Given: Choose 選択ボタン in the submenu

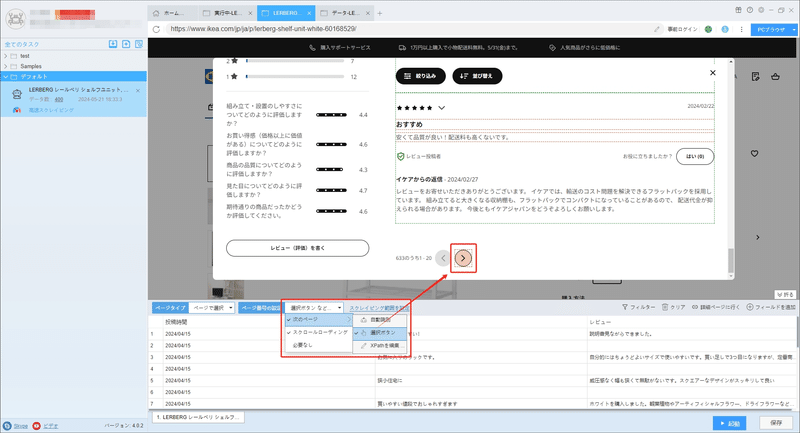Looking at the screenshot, I should pos(380,333).
